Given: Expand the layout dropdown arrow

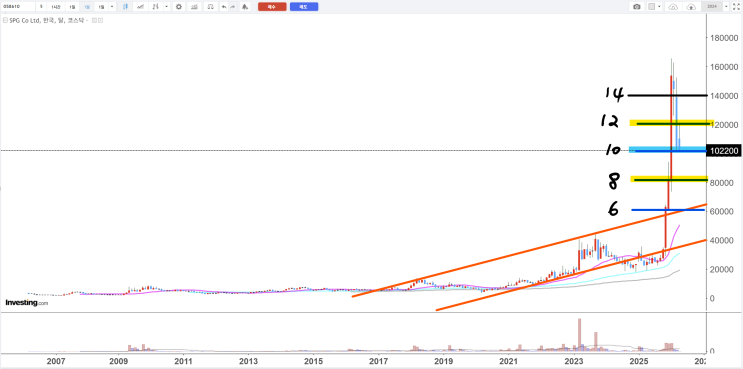Looking at the screenshot, I should (659, 7).
